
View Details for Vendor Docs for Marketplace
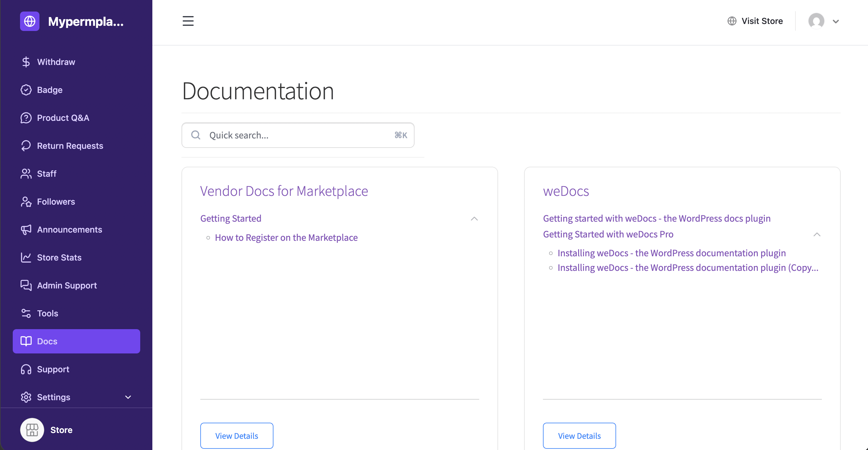[x=236, y=435]
